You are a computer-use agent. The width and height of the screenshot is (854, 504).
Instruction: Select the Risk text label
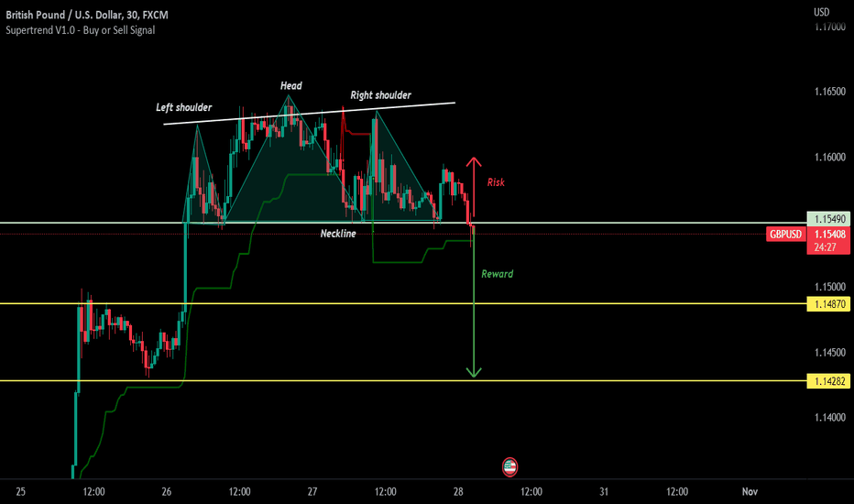pos(496,182)
